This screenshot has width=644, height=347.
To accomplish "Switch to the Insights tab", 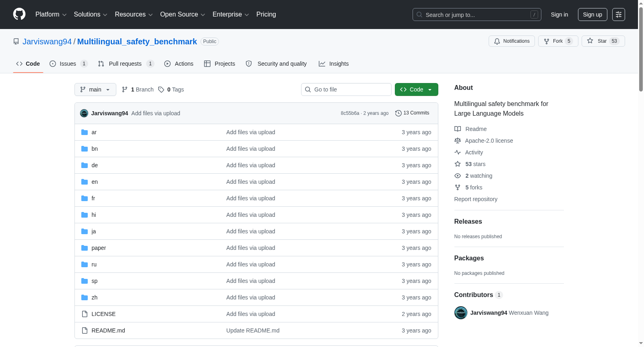I will click(x=334, y=64).
